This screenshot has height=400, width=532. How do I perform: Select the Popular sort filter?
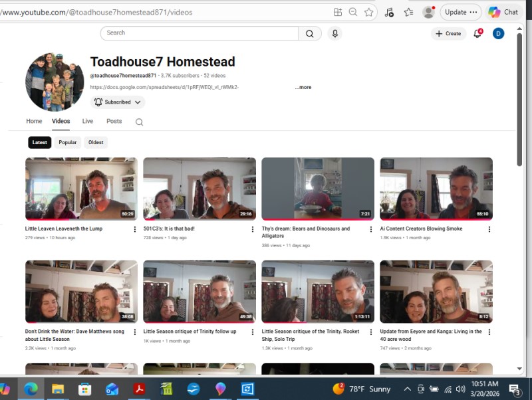[67, 142]
